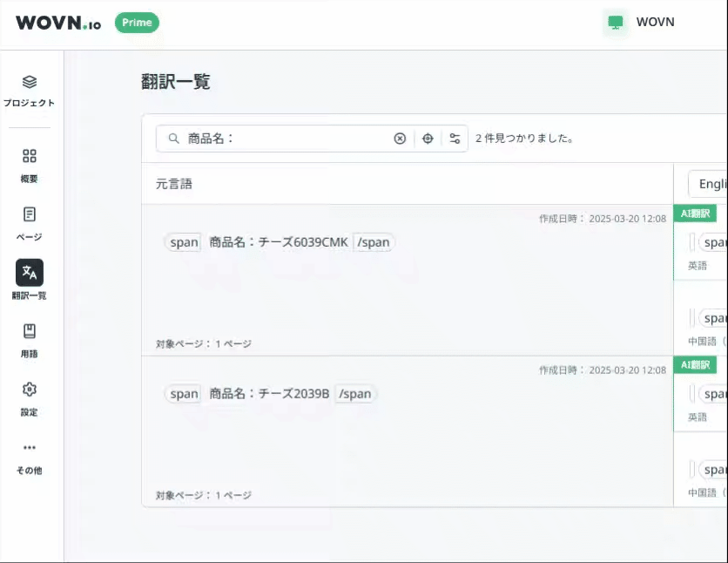Clear the search field via the X icon
728x563 pixels.
pyautogui.click(x=400, y=138)
